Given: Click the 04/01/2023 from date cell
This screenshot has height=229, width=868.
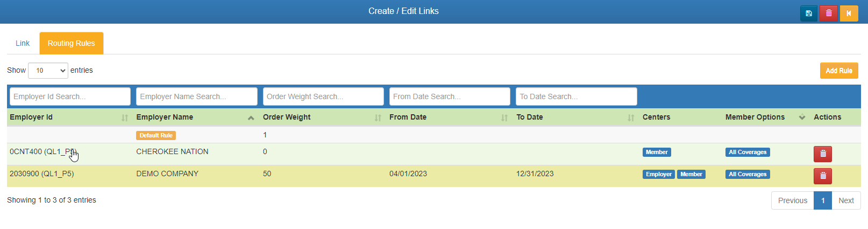Looking at the screenshot, I should pos(408,174).
